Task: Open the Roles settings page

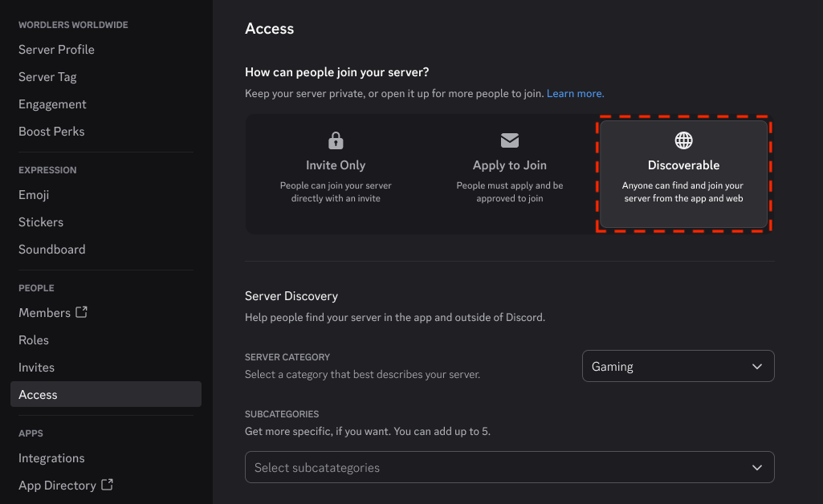Action: [34, 339]
